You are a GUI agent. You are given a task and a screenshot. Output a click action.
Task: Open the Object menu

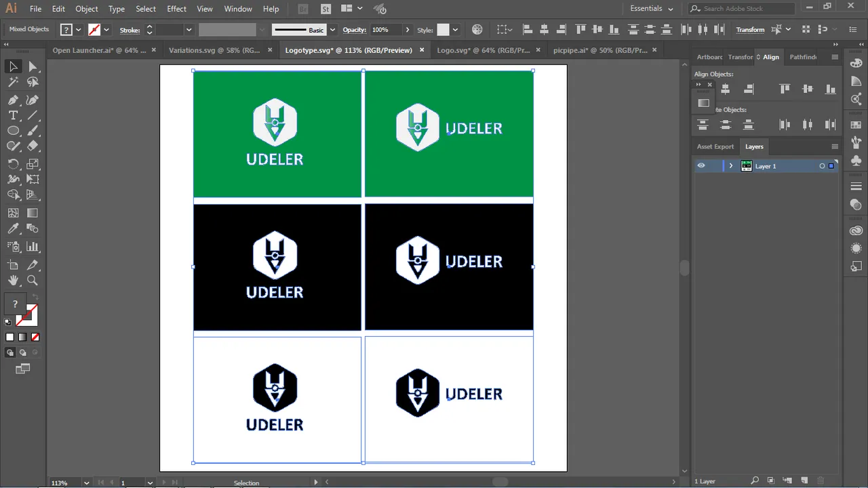pyautogui.click(x=86, y=9)
